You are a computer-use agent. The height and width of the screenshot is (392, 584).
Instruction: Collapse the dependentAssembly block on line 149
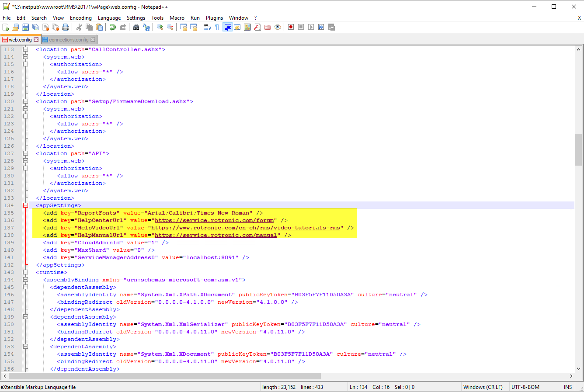click(25, 317)
